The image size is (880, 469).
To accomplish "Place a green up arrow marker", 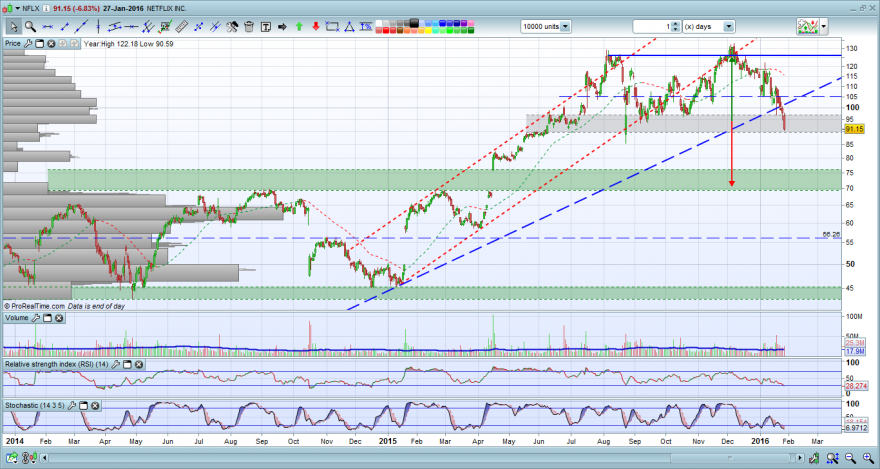I will point(299,26).
